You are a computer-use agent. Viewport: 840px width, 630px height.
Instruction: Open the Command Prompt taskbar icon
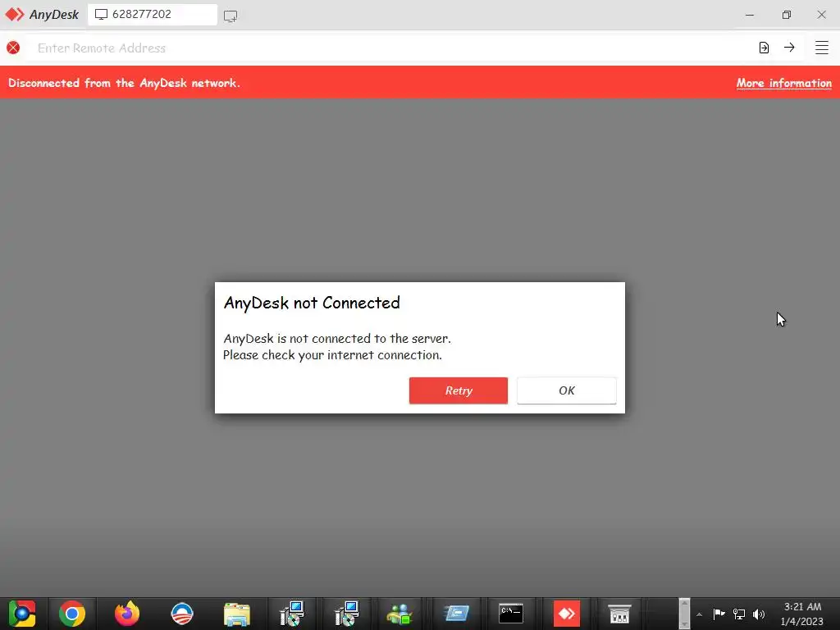point(511,614)
